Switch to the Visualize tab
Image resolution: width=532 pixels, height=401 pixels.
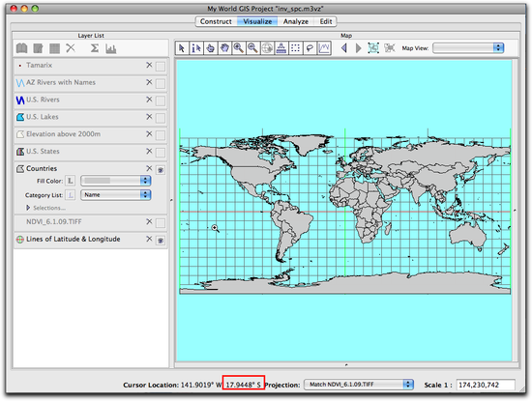click(257, 21)
